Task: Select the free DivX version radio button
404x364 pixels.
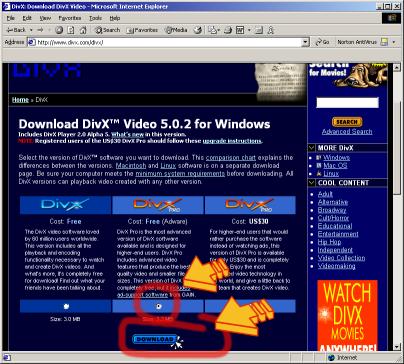Action: pyautogui.click(x=66, y=306)
